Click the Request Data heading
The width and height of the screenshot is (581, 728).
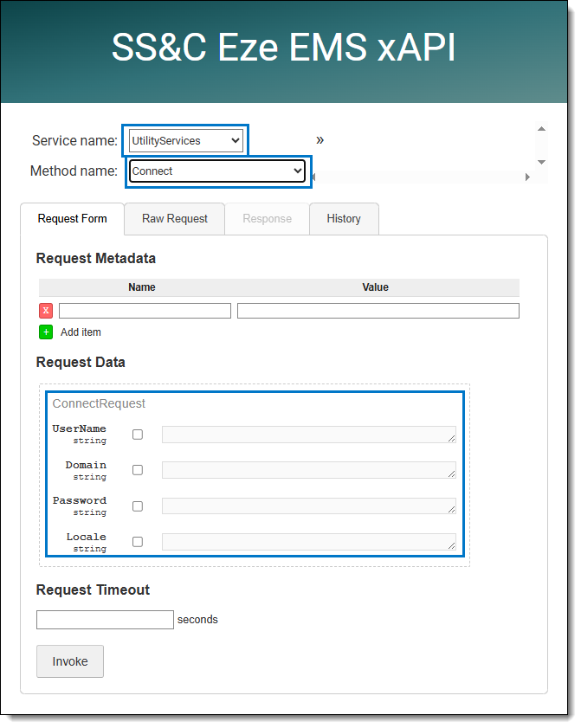coord(81,363)
